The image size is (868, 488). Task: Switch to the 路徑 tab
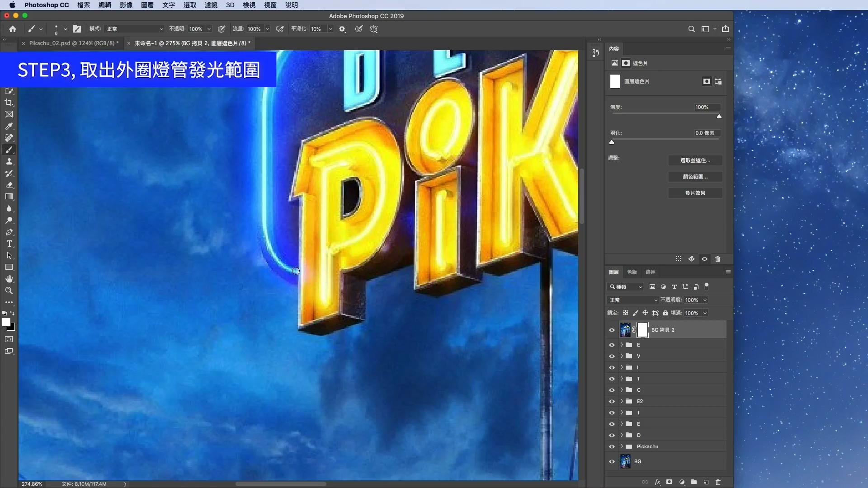tap(651, 272)
